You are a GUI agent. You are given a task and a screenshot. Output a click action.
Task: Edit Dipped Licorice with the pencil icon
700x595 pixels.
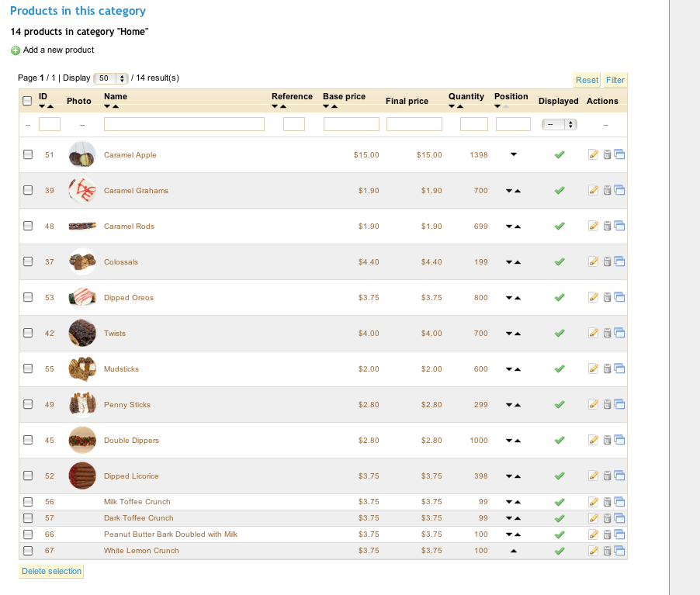coord(593,476)
